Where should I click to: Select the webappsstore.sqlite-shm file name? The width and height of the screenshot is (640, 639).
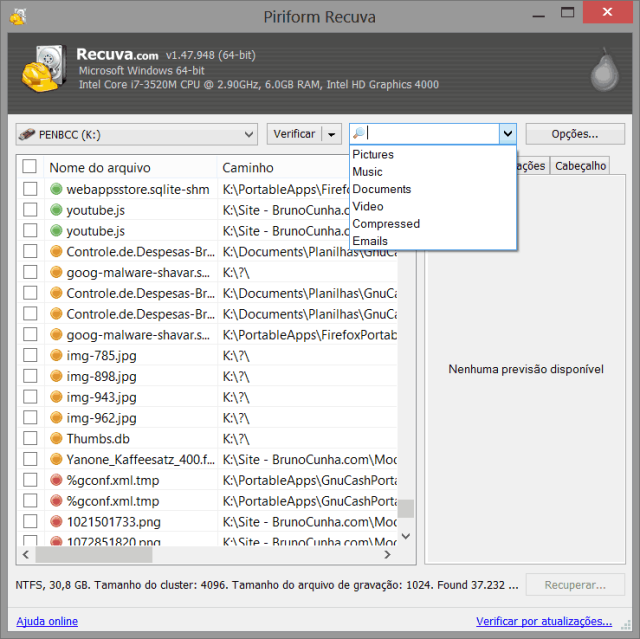pyautogui.click(x=138, y=189)
